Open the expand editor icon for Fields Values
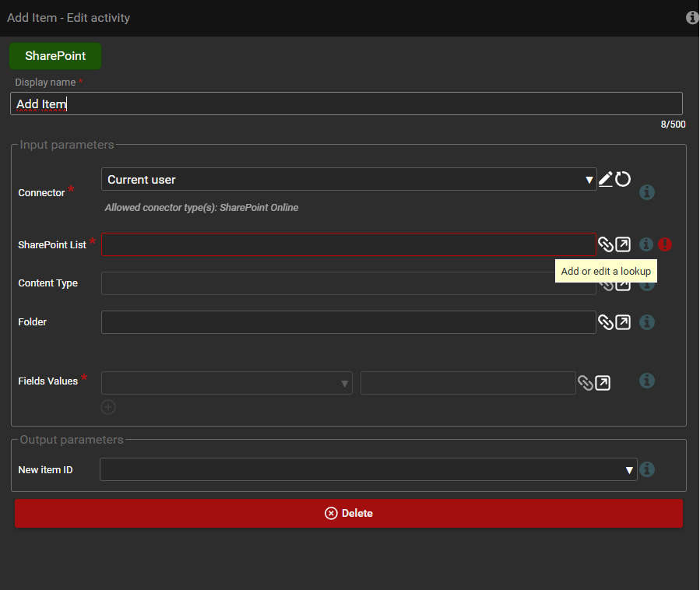 (x=603, y=383)
